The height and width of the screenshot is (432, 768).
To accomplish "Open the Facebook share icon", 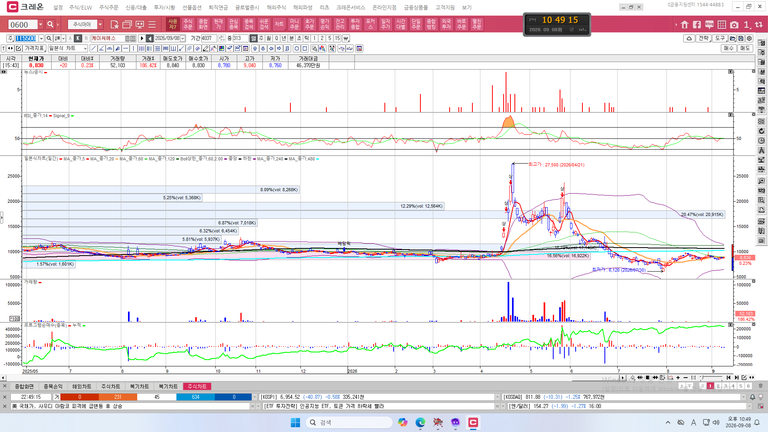I will pos(697,24).
